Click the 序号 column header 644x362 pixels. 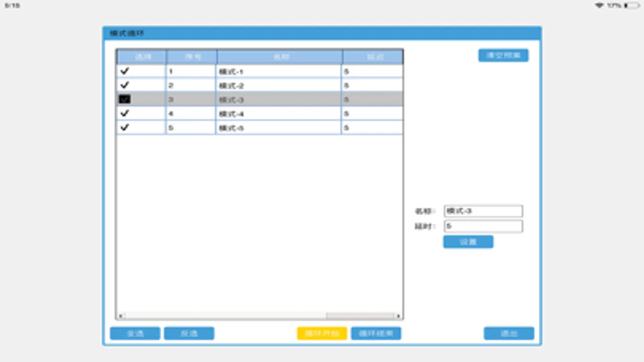click(192, 57)
